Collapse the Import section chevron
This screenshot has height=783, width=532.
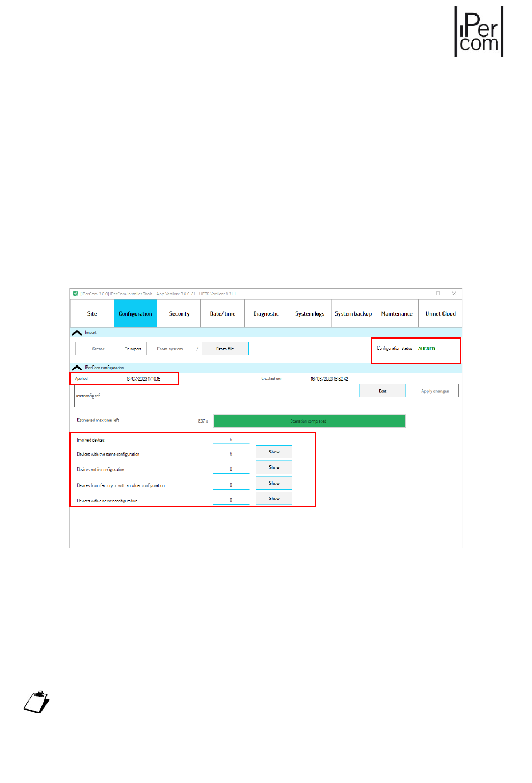click(77, 333)
